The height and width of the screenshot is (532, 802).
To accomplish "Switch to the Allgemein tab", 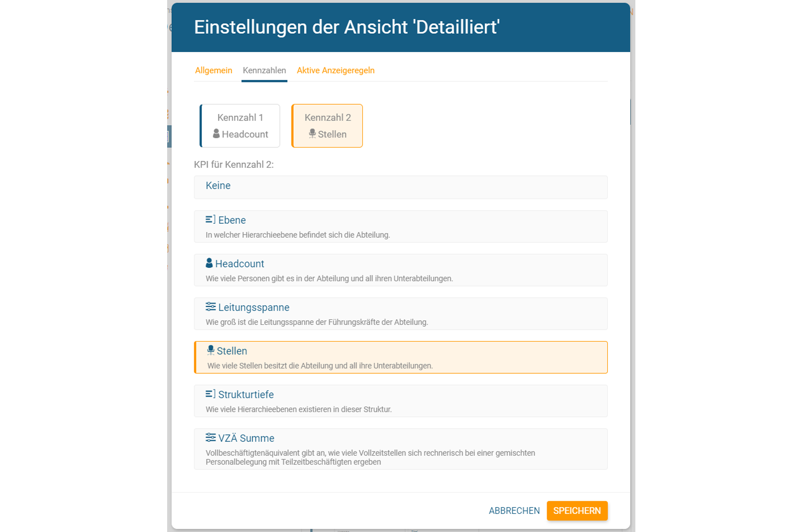I will point(213,71).
